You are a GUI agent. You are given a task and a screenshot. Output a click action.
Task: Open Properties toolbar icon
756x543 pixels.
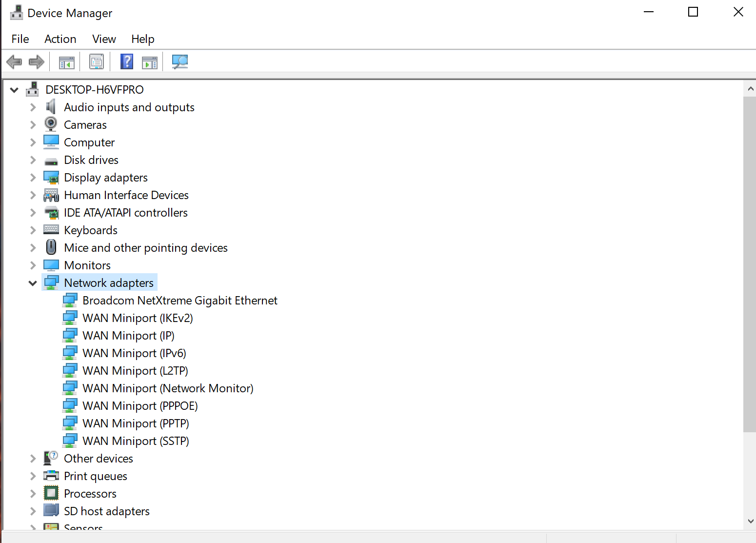coord(97,62)
